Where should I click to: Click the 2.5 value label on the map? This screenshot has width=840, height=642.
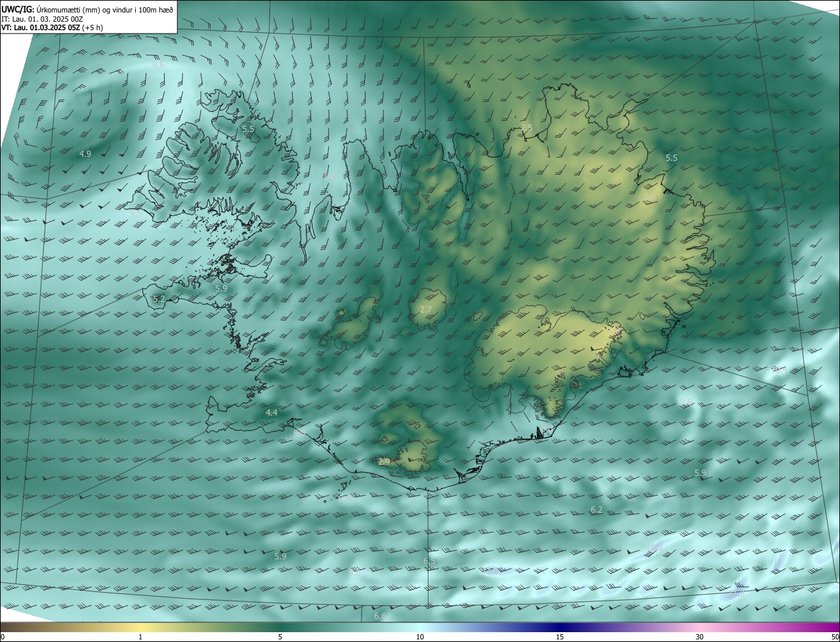click(x=526, y=127)
